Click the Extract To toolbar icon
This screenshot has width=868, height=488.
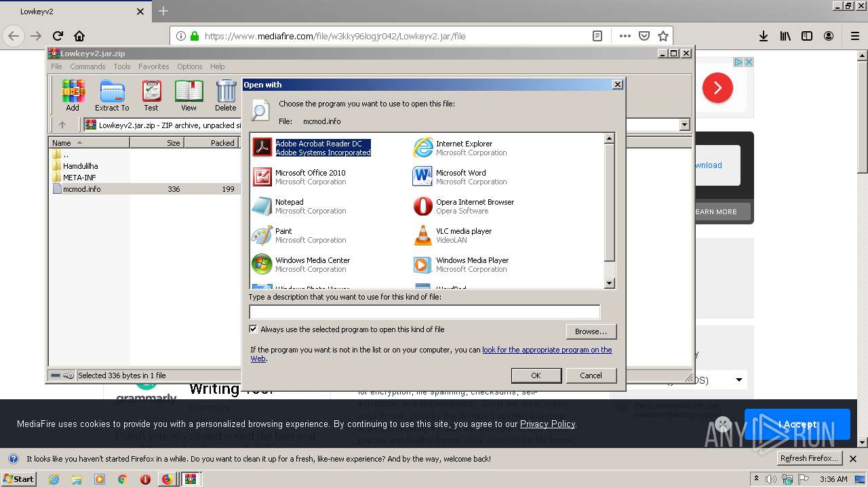click(x=112, y=96)
